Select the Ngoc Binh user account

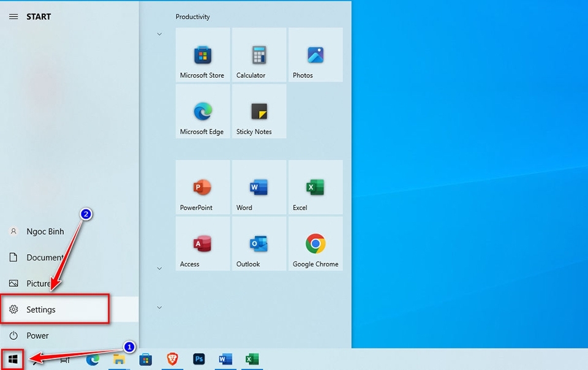[44, 232]
